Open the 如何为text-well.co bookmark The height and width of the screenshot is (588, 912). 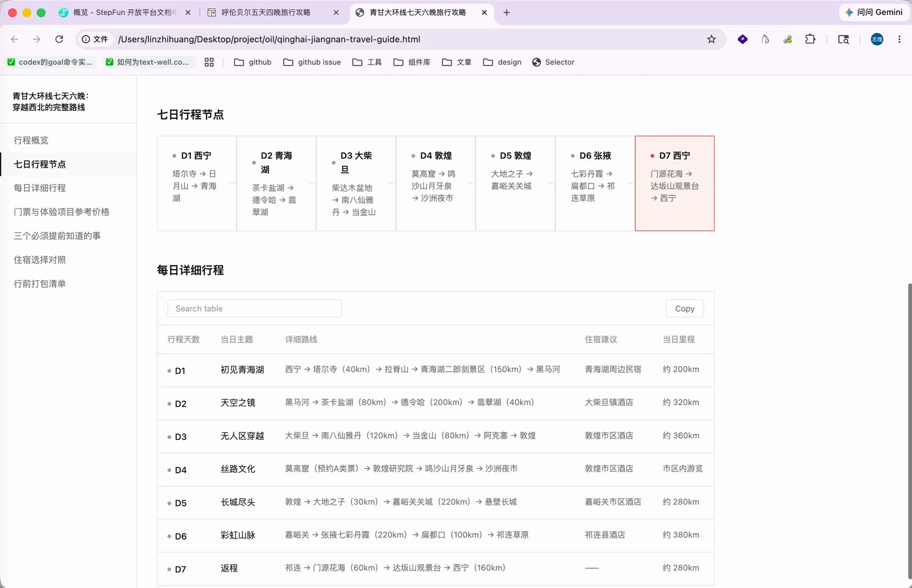tap(147, 62)
